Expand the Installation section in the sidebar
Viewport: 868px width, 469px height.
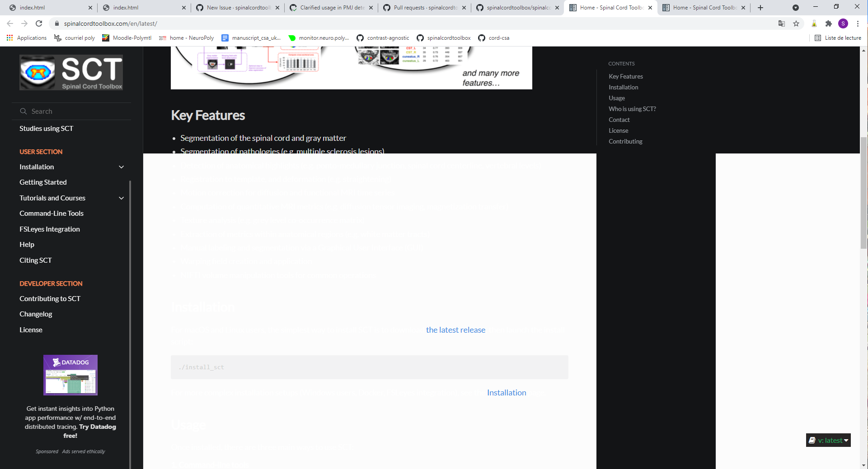coord(121,167)
